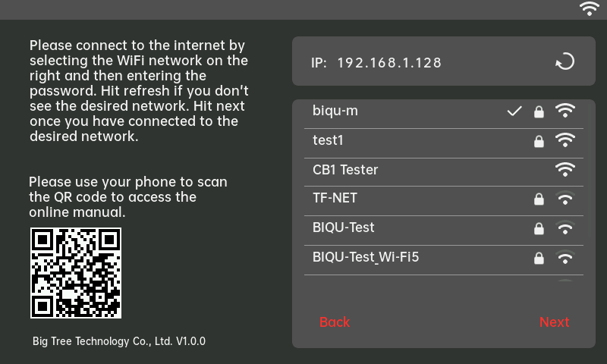Click the signal strength icon for test1
The image size is (607, 364).
click(x=565, y=141)
